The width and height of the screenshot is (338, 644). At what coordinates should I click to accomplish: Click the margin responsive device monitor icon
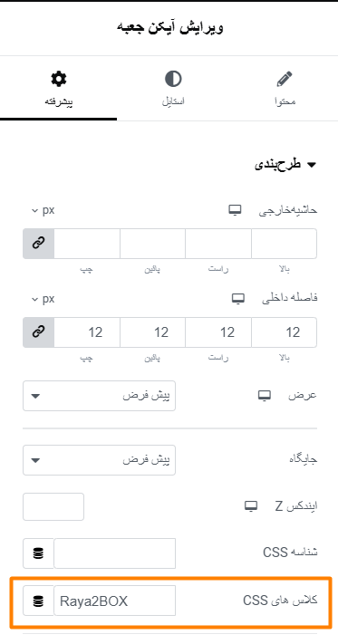pos(236,210)
